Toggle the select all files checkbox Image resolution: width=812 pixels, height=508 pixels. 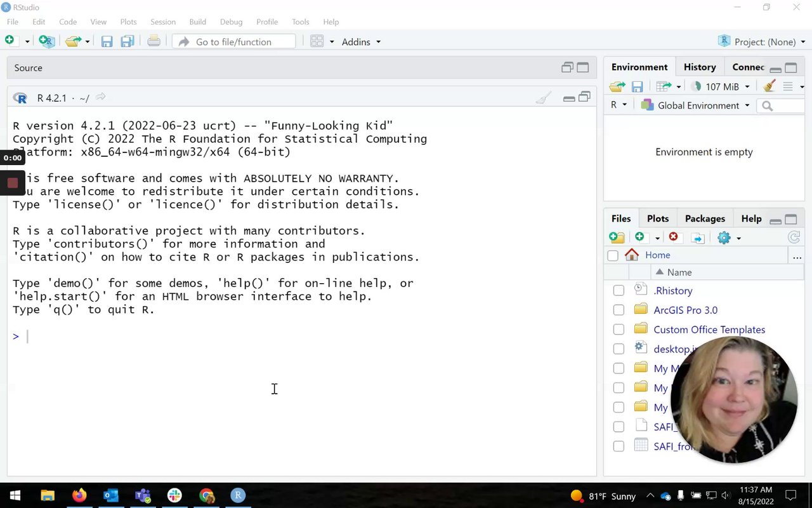tap(613, 255)
